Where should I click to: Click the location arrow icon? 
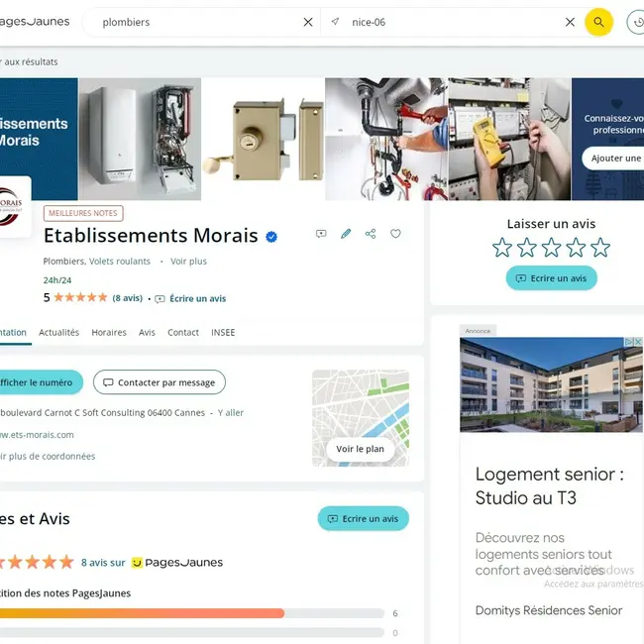(335, 22)
